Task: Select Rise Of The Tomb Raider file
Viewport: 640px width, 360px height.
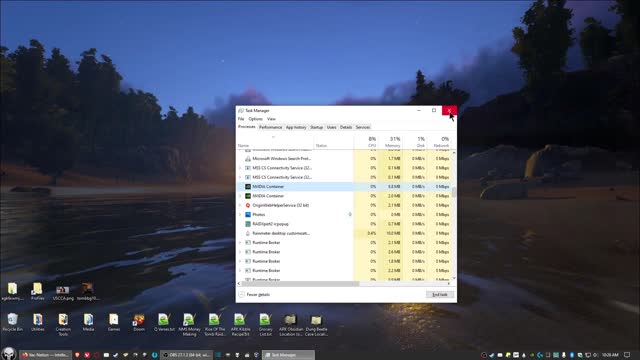Action: pos(215,325)
